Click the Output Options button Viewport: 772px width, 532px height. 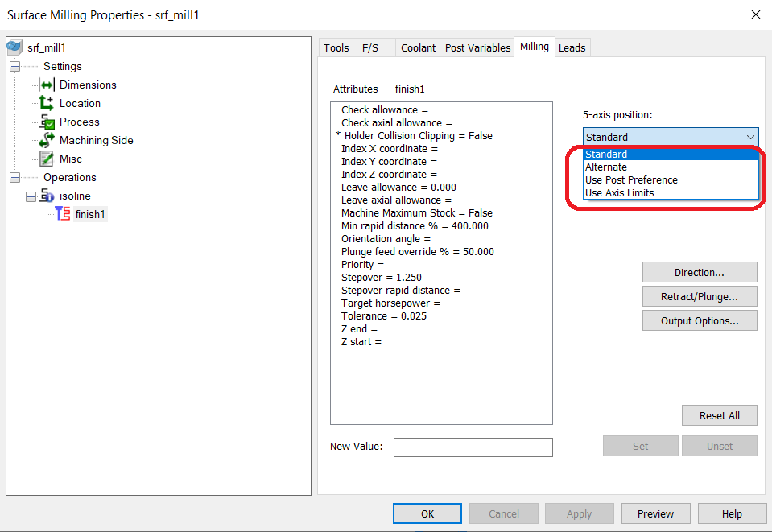pyautogui.click(x=699, y=320)
